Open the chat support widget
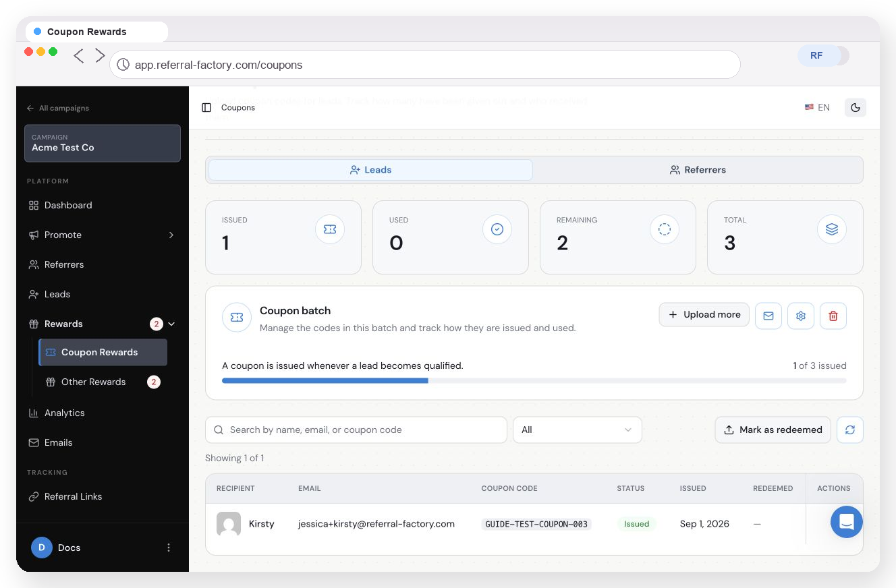 click(x=847, y=522)
